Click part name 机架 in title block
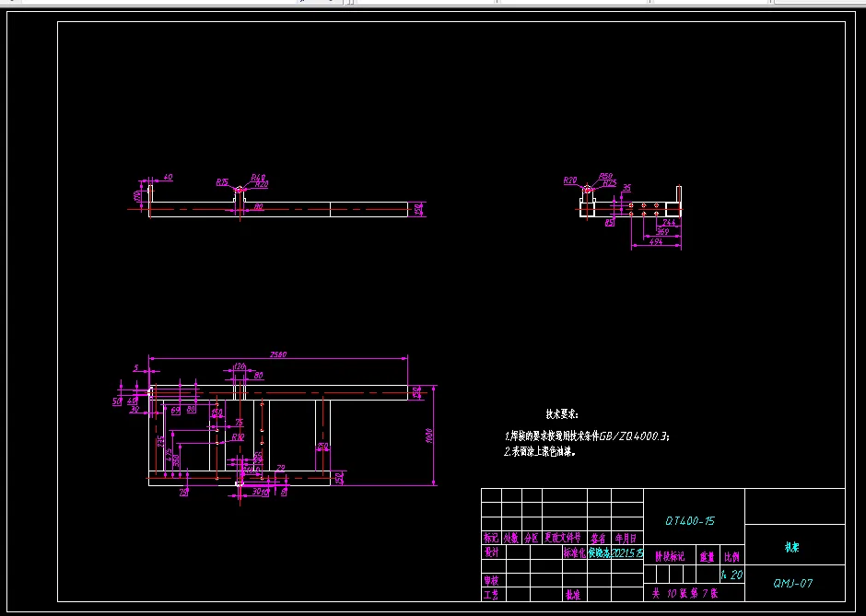The height and width of the screenshot is (616, 866). 792,548
